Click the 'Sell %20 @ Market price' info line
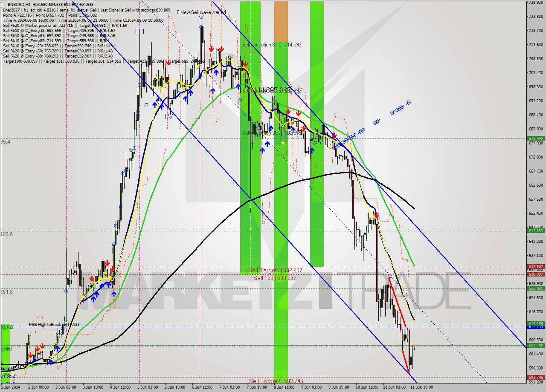The height and width of the screenshot is (392, 546). pyautogui.click(x=65, y=25)
